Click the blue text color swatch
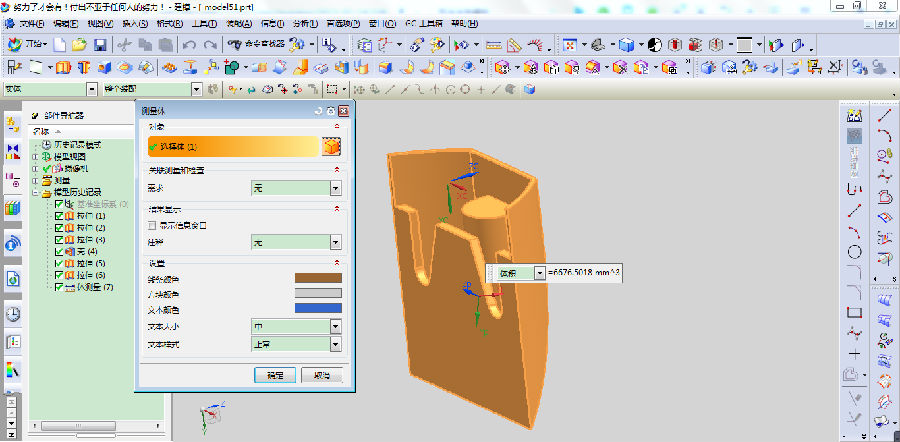 point(317,308)
